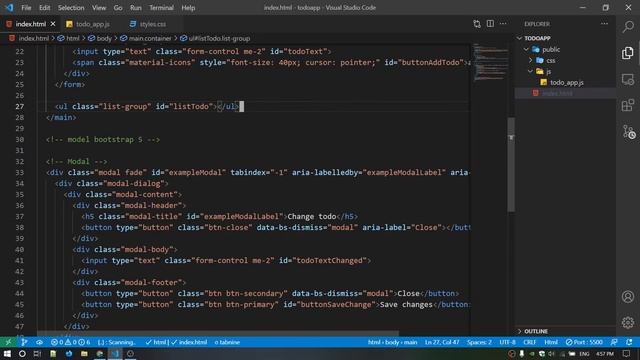Open the Search view in the activity bar
Image resolution: width=640 pixels, height=360 pixels.
628,27
